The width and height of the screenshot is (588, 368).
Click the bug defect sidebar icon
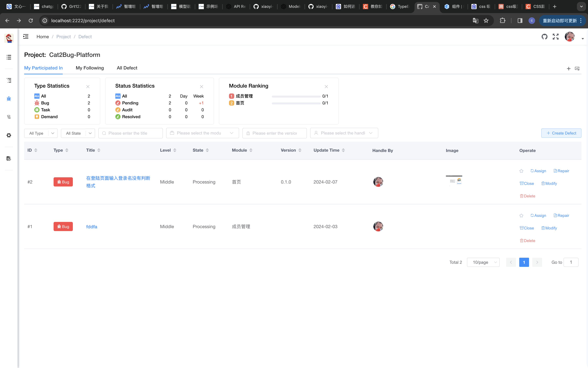9,99
